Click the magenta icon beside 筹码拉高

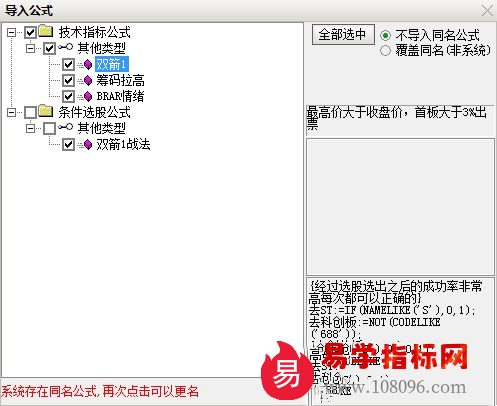pyautogui.click(x=88, y=80)
